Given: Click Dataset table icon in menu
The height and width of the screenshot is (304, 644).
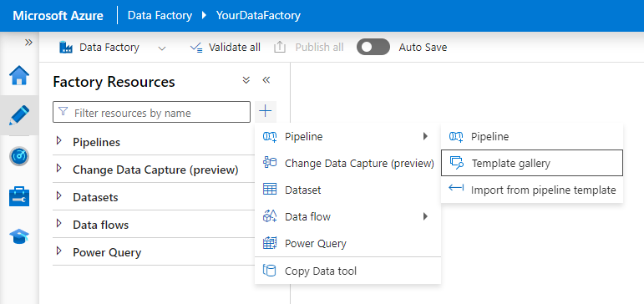Looking at the screenshot, I should (x=270, y=190).
